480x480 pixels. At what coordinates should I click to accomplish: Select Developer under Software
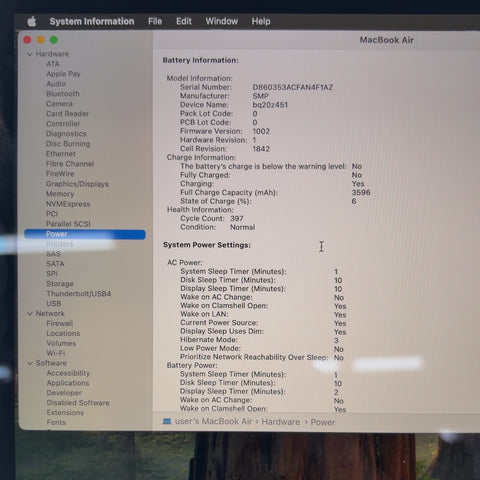[x=64, y=393]
